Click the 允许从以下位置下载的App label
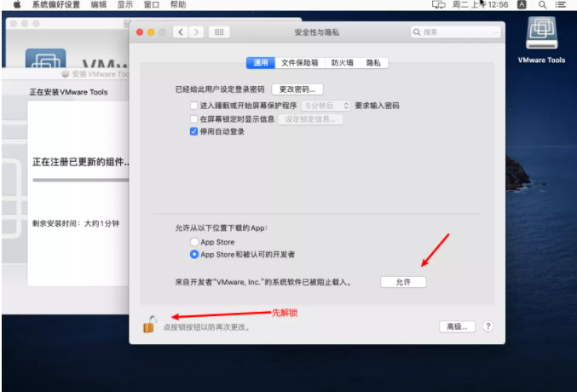Viewport: 577px width, 392px height. [222, 228]
